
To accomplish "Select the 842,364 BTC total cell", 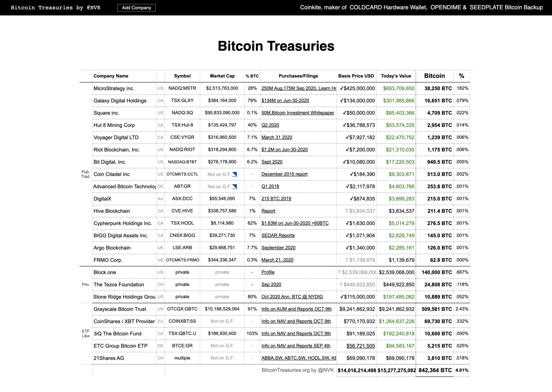I will [x=435, y=370].
